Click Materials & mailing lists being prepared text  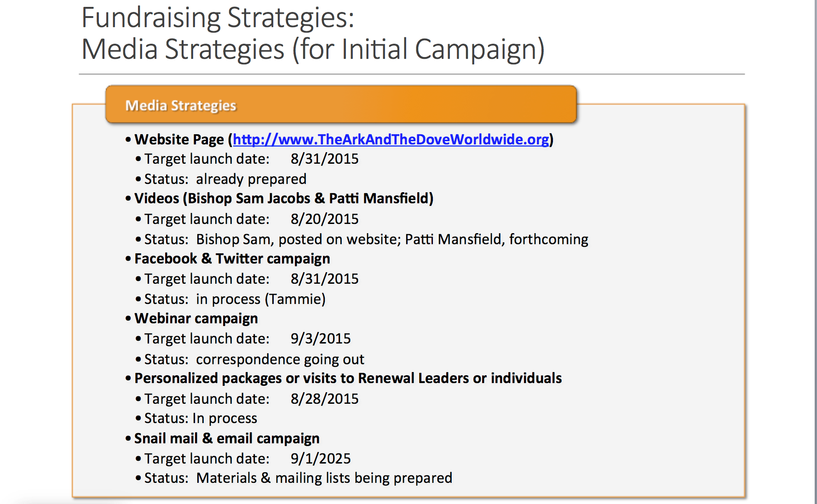click(324, 478)
